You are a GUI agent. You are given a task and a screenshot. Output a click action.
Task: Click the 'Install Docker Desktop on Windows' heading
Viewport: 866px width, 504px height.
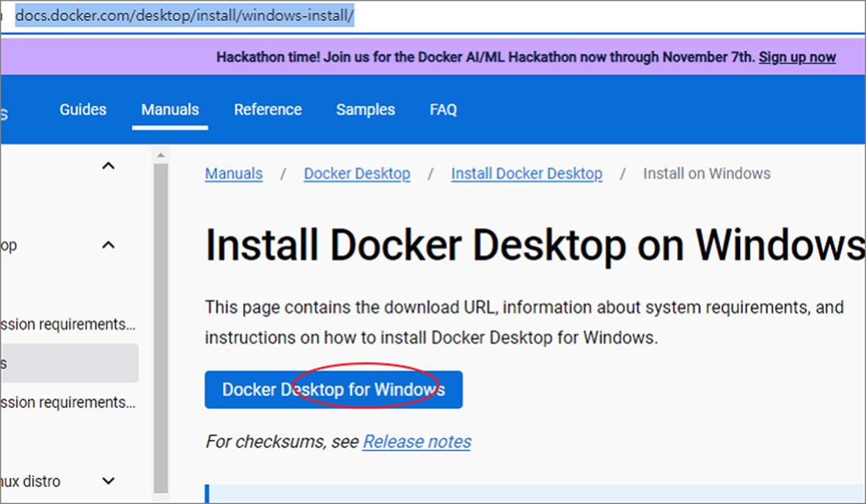pyautogui.click(x=535, y=245)
